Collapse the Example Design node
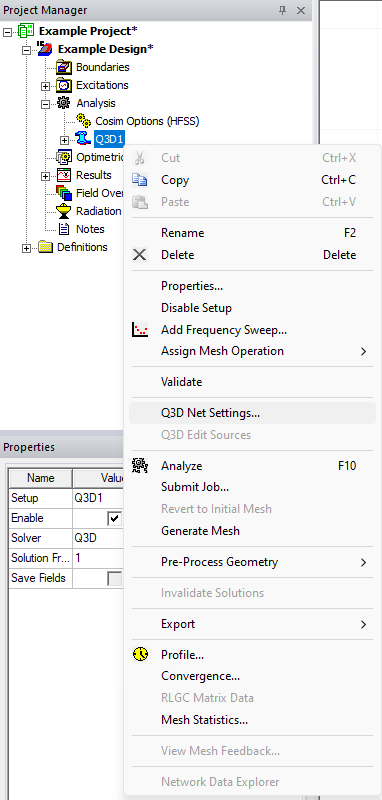 pyautogui.click(x=27, y=50)
